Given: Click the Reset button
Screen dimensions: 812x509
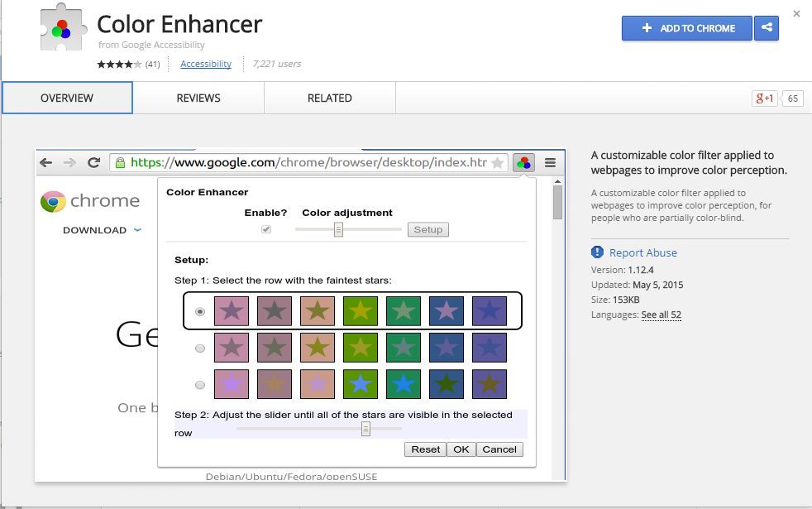Looking at the screenshot, I should click(426, 449).
